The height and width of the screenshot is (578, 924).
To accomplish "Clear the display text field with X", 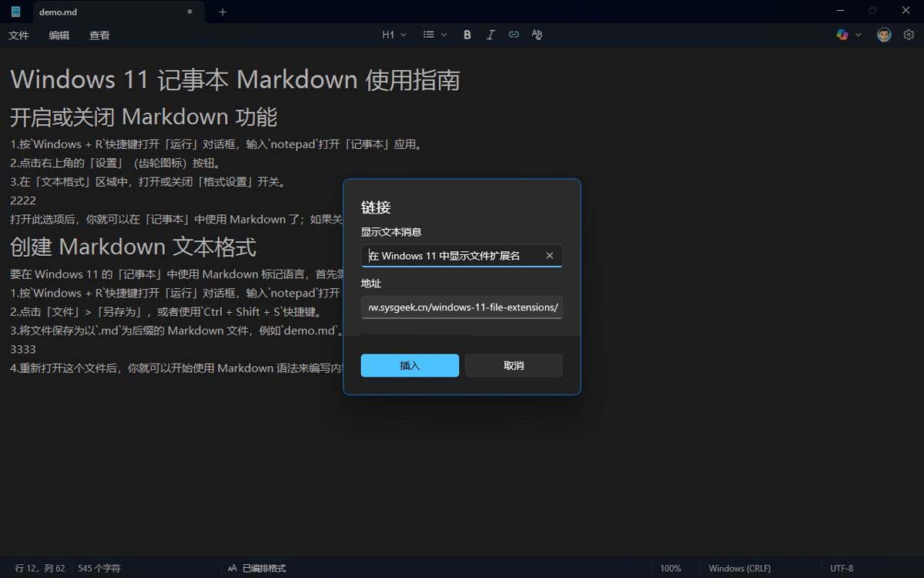I will click(550, 256).
